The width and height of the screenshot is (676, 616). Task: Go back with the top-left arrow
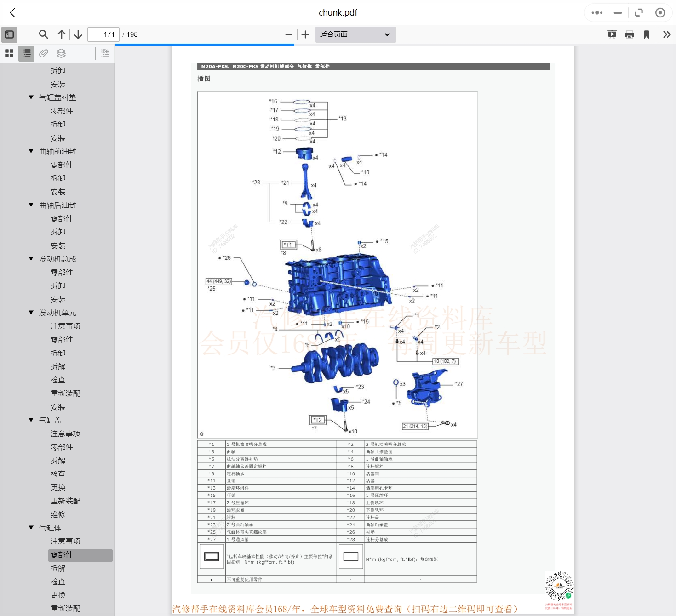pyautogui.click(x=13, y=13)
